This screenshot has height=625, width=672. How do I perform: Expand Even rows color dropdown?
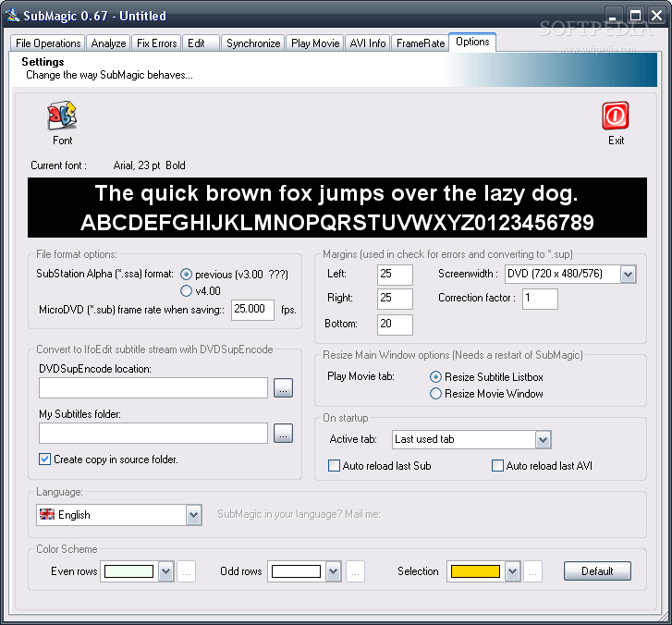coord(165,571)
